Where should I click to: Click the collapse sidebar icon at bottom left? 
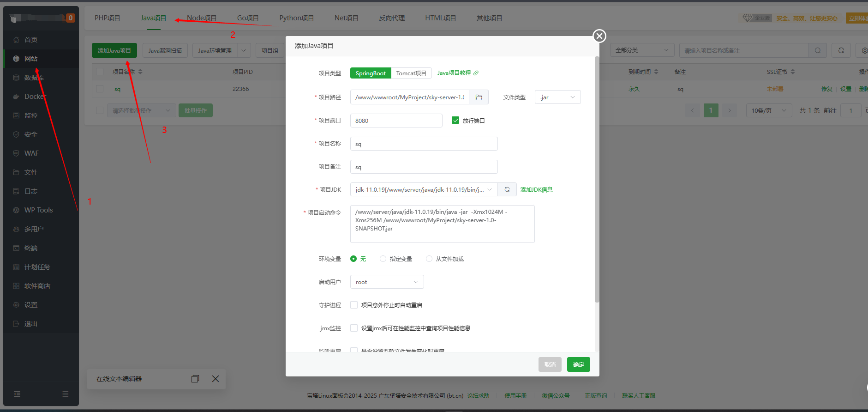pos(17,394)
